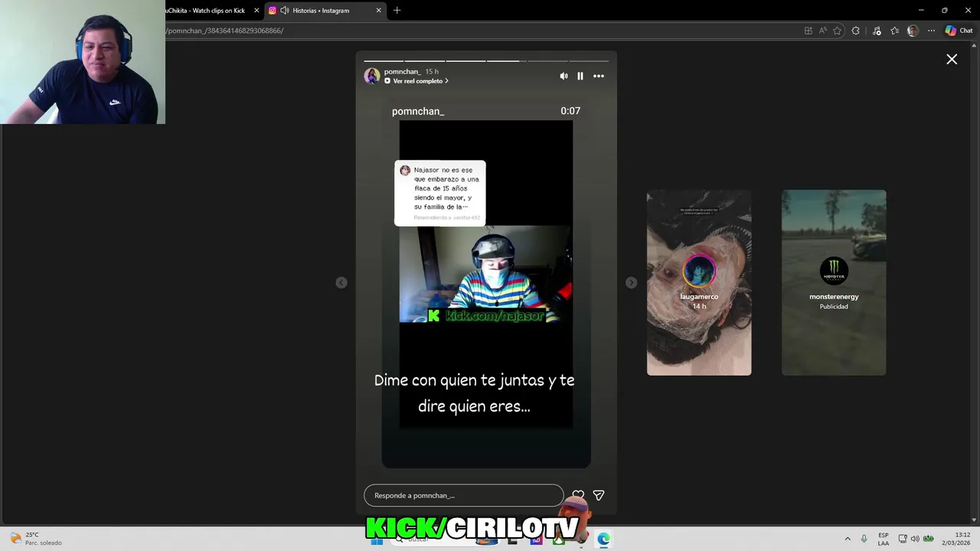Open the browser apps icon in address bar
Image resolution: width=980 pixels, height=551 pixels.
click(808, 31)
